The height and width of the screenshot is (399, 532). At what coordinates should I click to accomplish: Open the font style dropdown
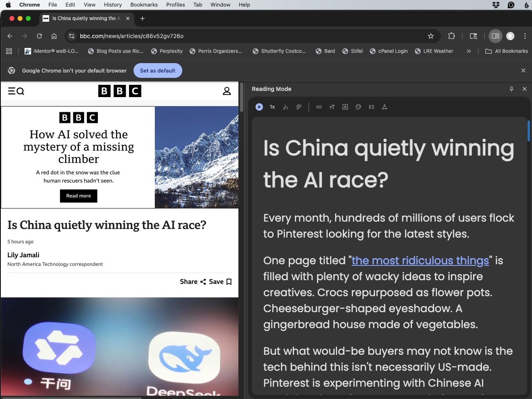pos(345,107)
